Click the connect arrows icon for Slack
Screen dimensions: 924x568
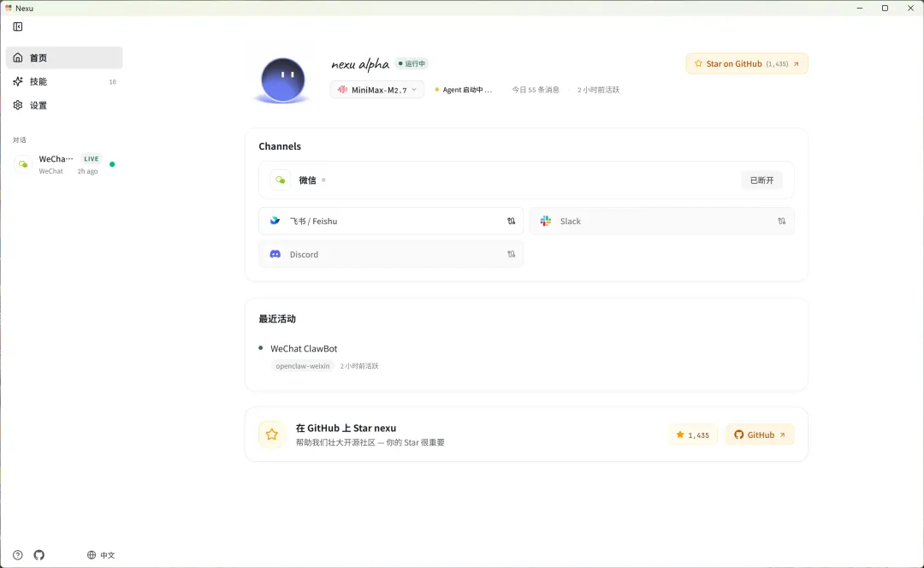[781, 221]
